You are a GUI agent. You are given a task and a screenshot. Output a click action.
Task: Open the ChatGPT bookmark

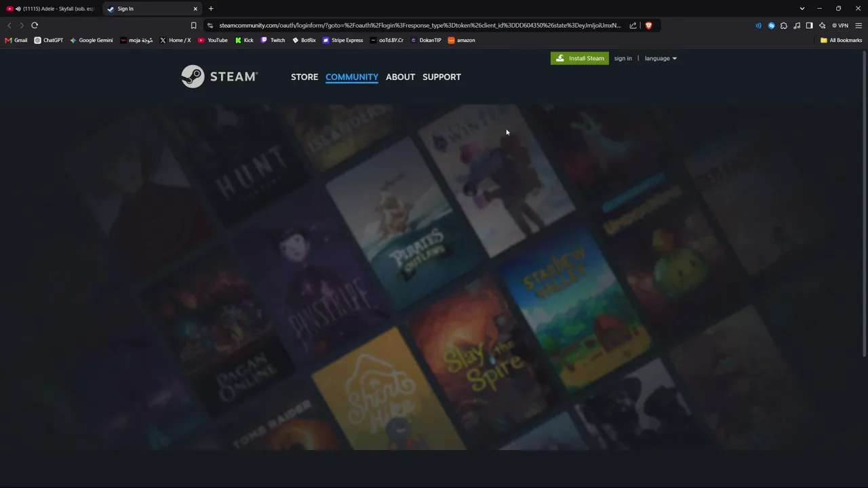pyautogui.click(x=49, y=40)
